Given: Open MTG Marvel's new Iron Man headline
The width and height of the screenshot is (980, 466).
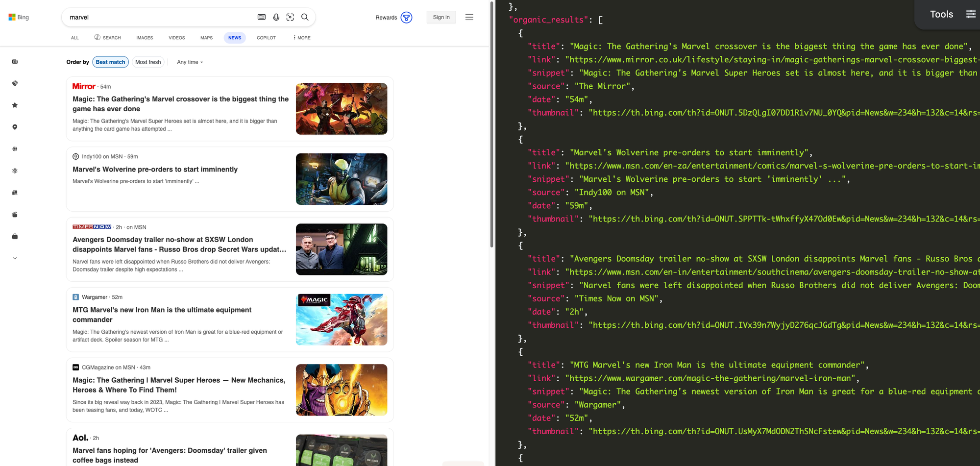Looking at the screenshot, I should (x=162, y=315).
